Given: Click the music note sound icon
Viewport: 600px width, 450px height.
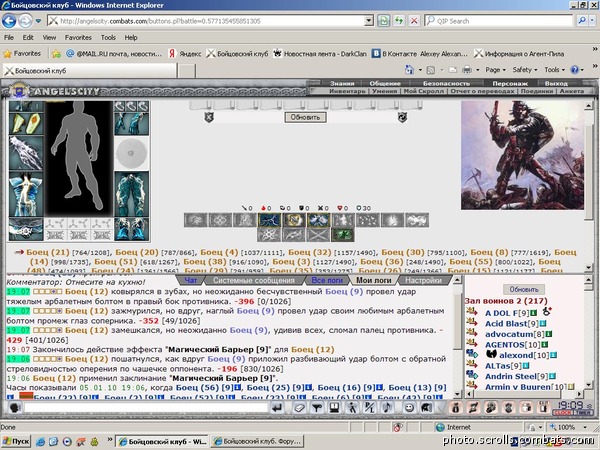Looking at the screenshot, I should (x=387, y=408).
